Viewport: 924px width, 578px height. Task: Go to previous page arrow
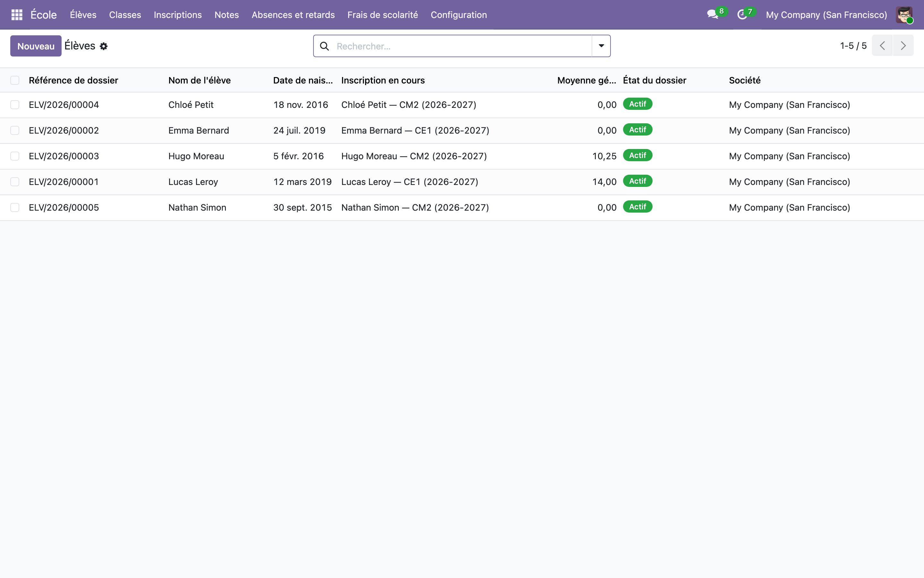[x=882, y=46]
